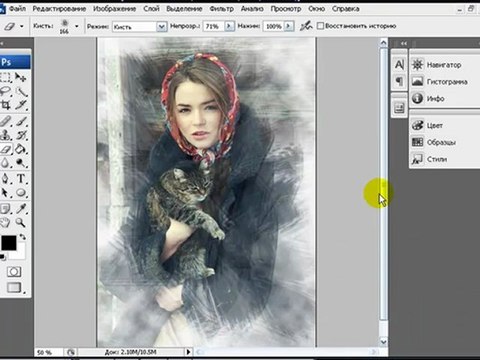Image resolution: width=480 pixels, height=360 pixels.
Task: Select the Lasso tool
Action: click(x=6, y=92)
